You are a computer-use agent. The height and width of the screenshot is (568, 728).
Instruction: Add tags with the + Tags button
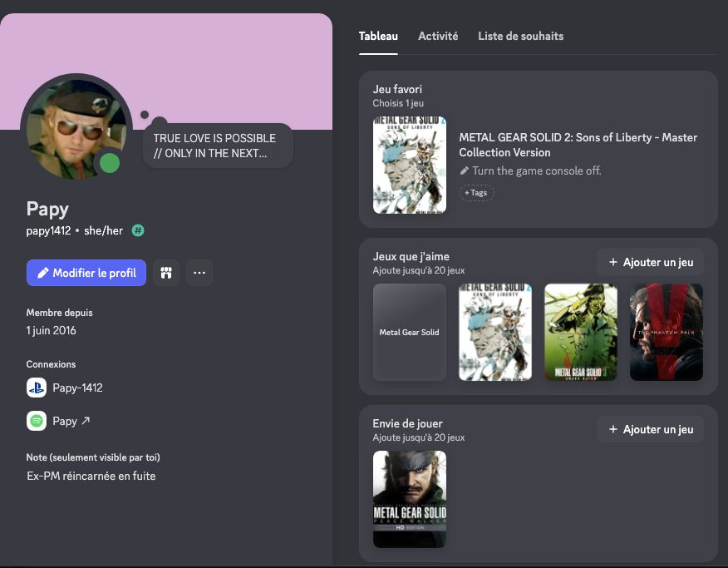pos(476,193)
